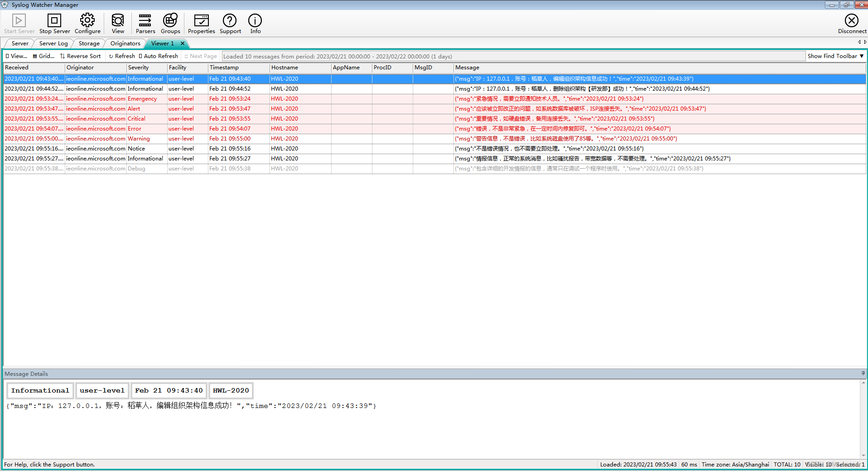868x471 pixels.
Task: Open the Originators tab
Action: [x=125, y=43]
